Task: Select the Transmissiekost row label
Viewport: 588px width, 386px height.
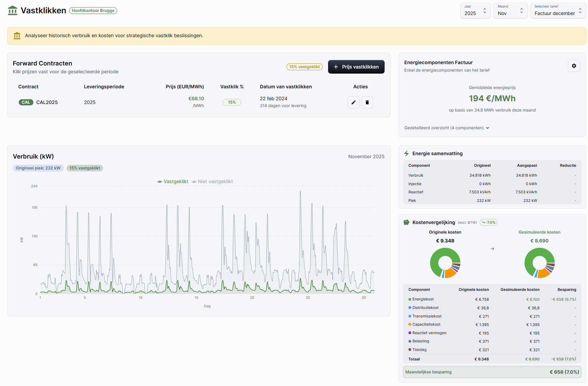Action: 427,316
